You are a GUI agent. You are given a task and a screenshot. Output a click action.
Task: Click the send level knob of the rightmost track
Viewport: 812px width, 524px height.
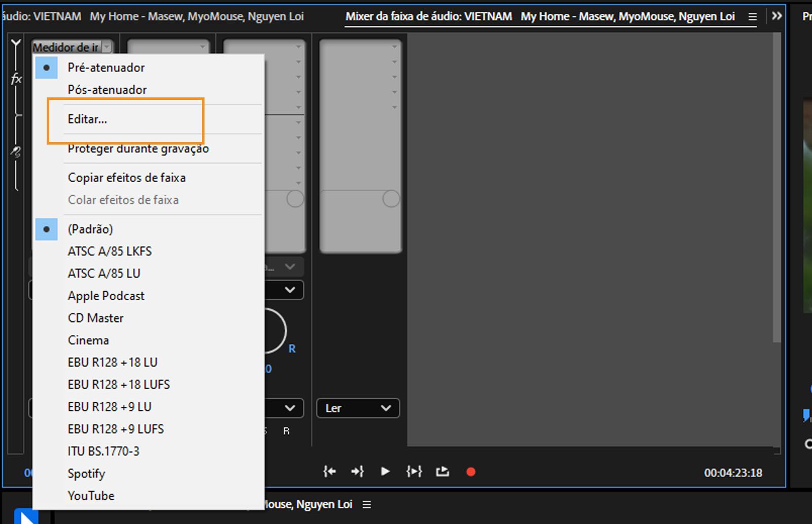[x=391, y=198]
